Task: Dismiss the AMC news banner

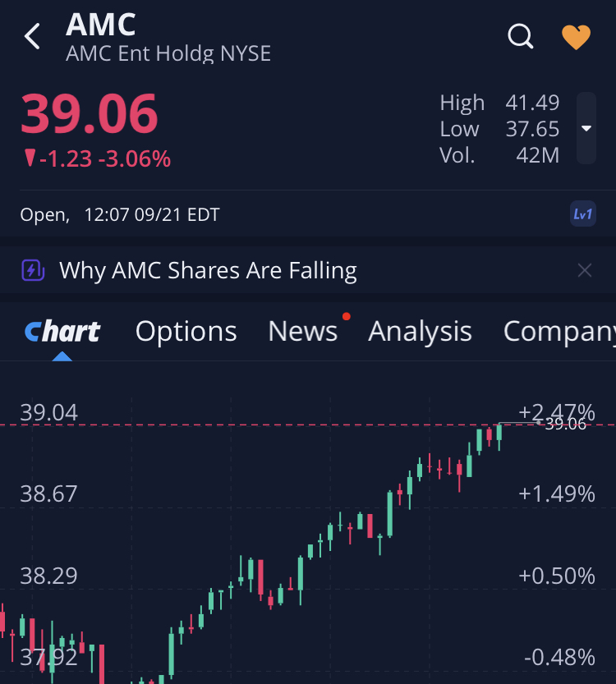Action: pos(584,270)
